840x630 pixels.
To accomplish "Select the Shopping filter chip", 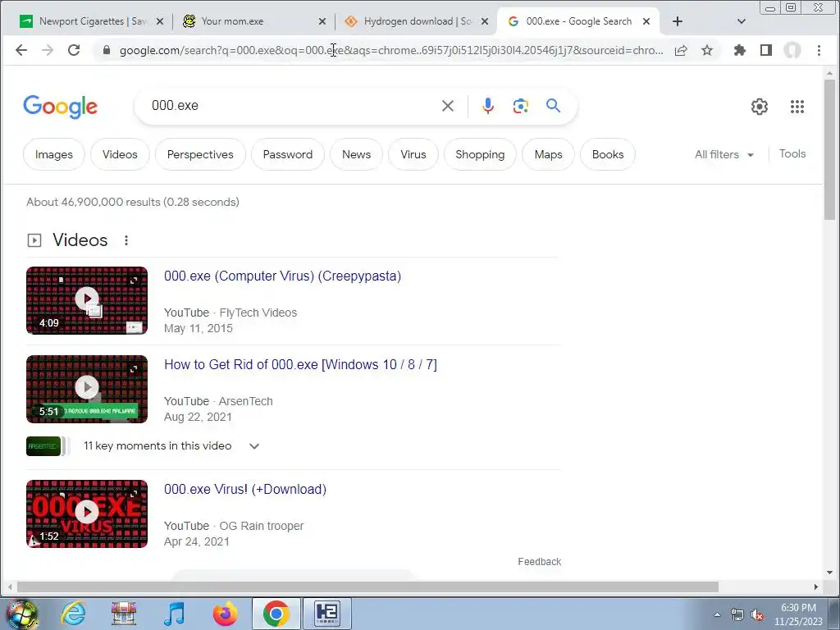I will [480, 154].
